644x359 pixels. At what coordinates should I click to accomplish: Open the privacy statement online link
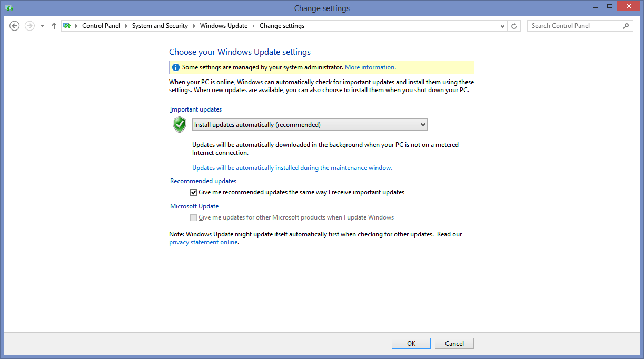point(203,242)
